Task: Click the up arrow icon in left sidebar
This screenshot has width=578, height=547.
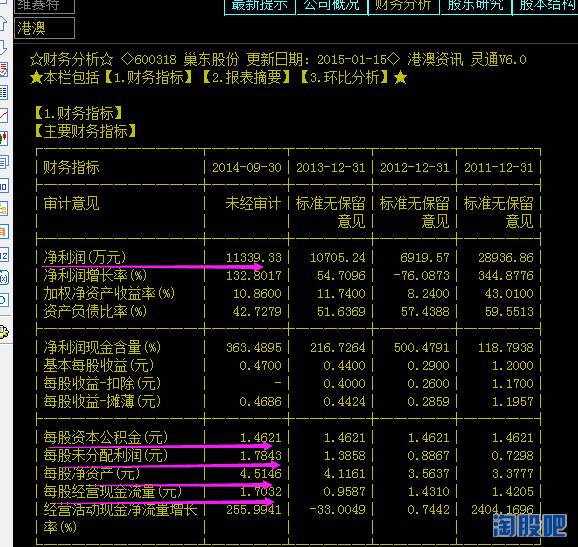Action: (x=3, y=24)
